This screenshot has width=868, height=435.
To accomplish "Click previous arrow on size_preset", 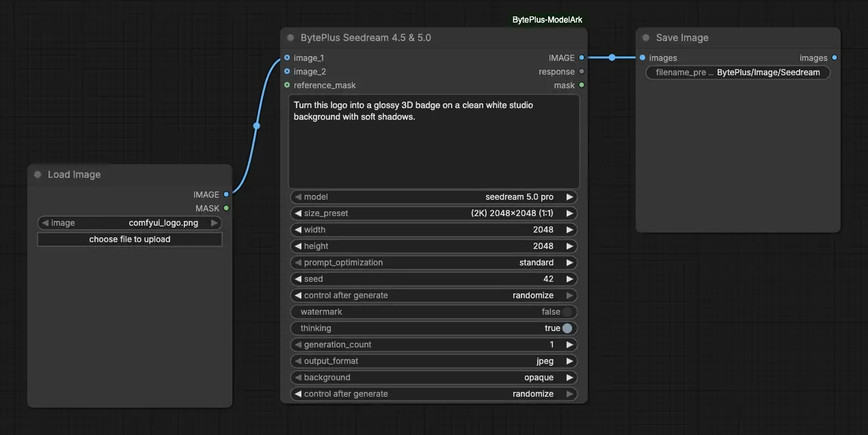I will [298, 213].
